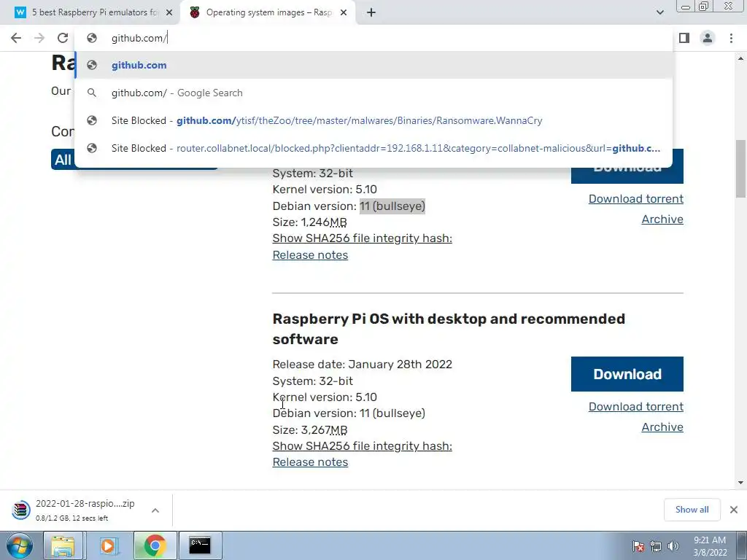The image size is (747, 560).
Task: Reload the current page
Action: tap(63, 38)
